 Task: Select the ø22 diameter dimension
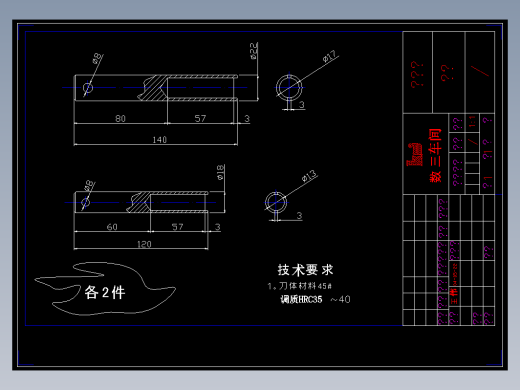pyautogui.click(x=254, y=51)
